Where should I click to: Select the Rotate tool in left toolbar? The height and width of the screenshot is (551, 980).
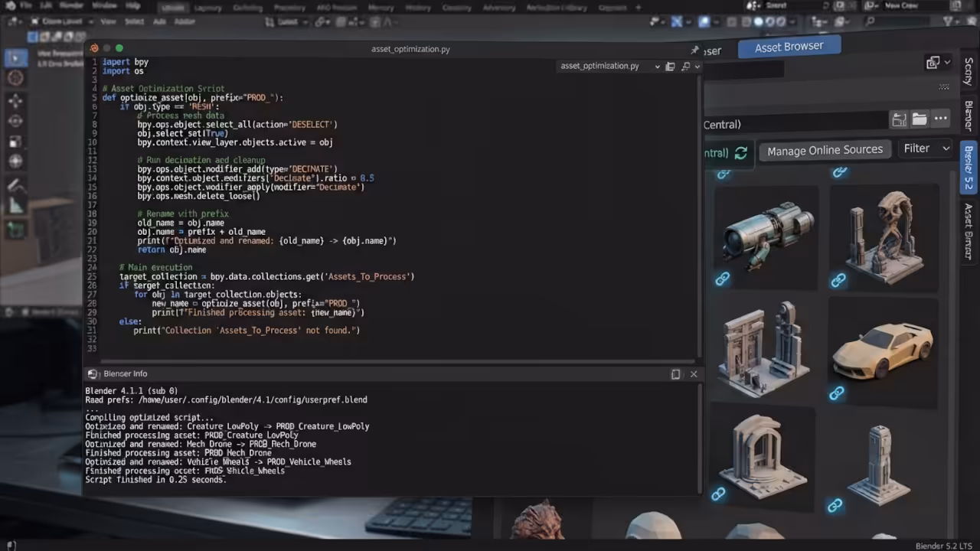(x=15, y=121)
